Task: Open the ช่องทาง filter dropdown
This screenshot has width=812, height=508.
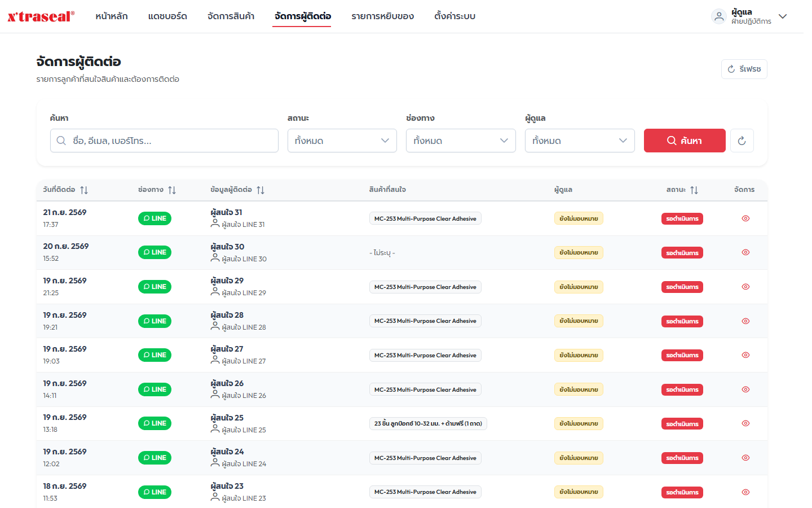Action: (x=461, y=141)
